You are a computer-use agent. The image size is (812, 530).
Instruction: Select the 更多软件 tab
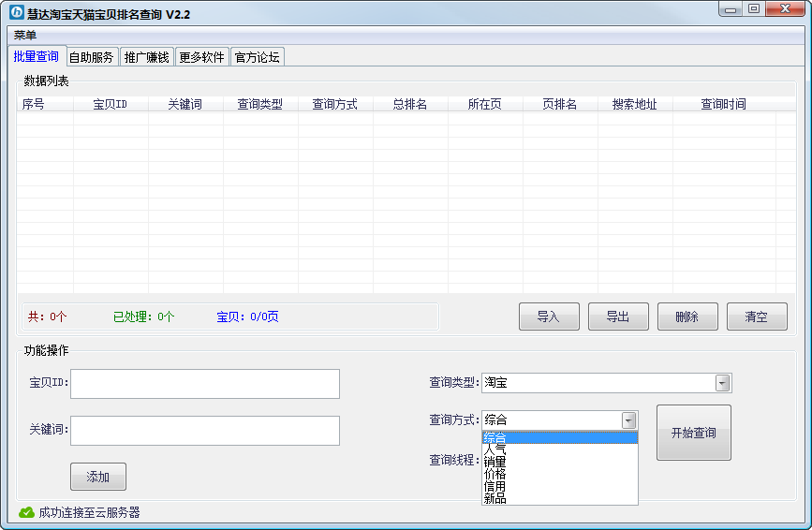click(201, 57)
